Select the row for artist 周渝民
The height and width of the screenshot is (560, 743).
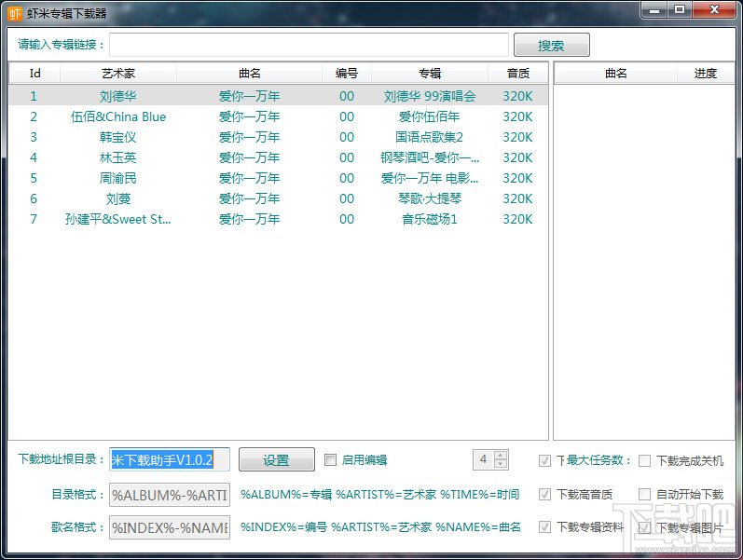pos(279,178)
